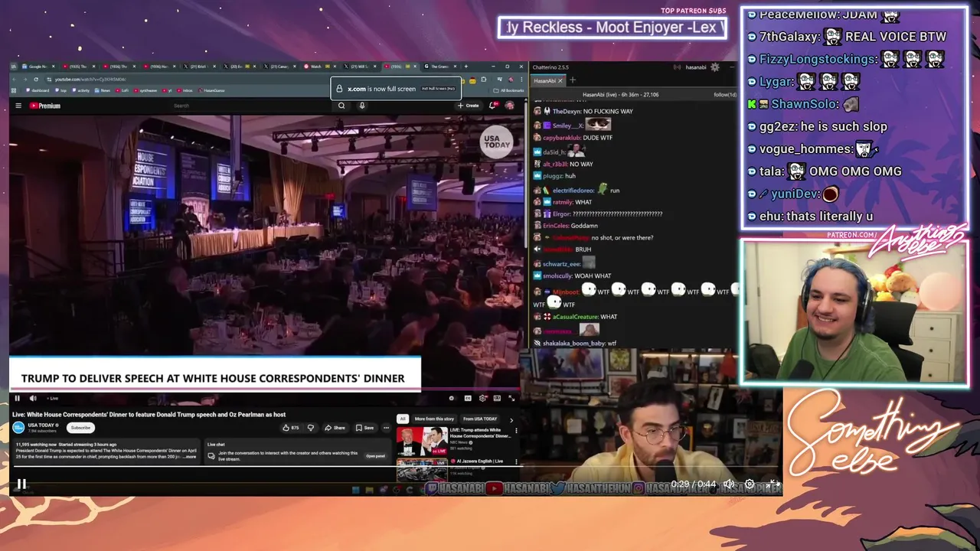Expand the All Bookmarks folder
Screen dimensions: 980x551
pos(508,90)
